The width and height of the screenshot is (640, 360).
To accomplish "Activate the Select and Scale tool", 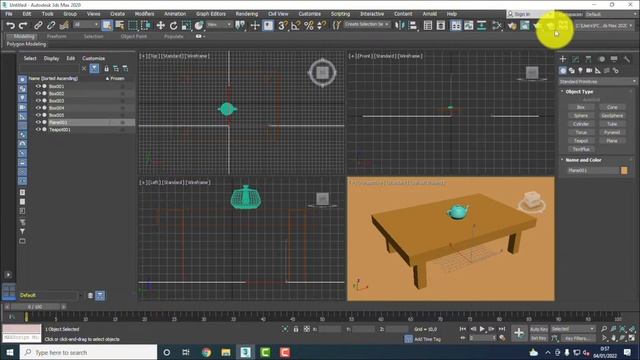I will coord(186,25).
